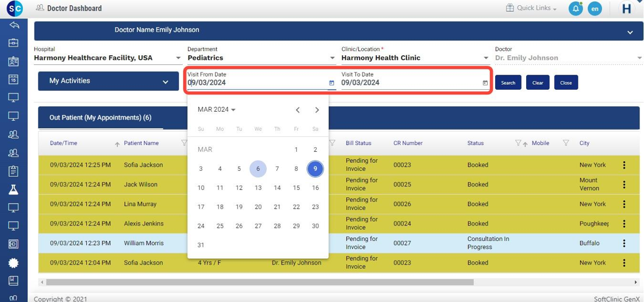
Task: Click CR Number 00025 cell
Action: [402, 185]
